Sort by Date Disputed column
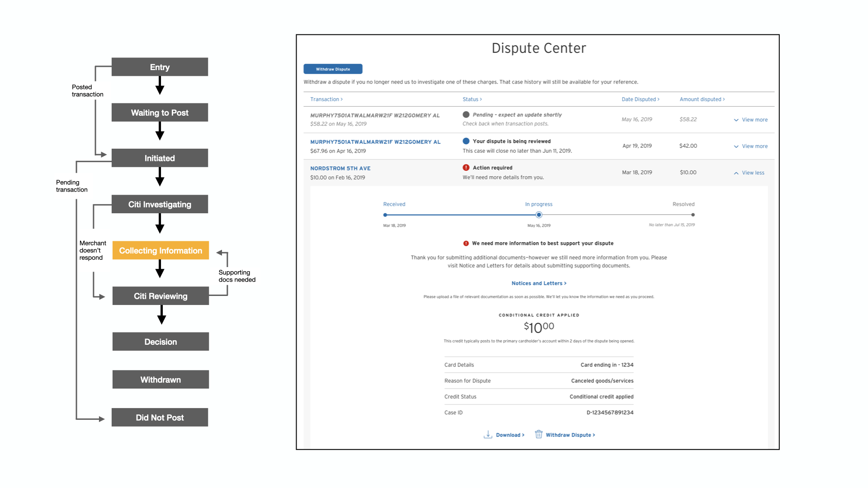 click(x=640, y=99)
